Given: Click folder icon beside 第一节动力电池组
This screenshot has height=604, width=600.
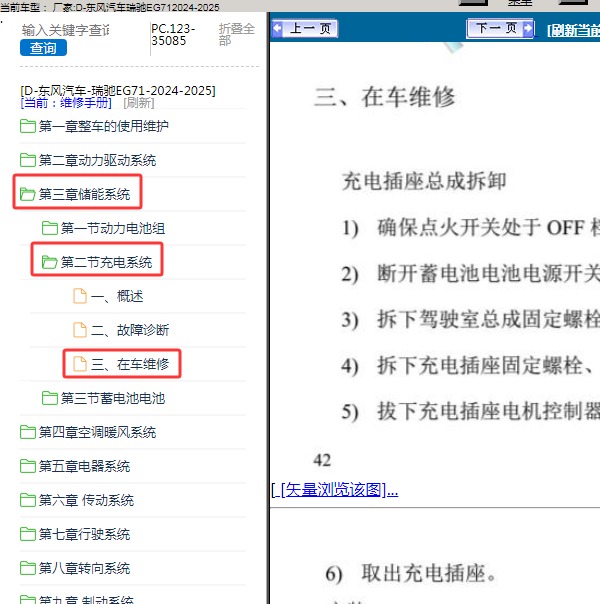Looking at the screenshot, I should click(x=50, y=228).
